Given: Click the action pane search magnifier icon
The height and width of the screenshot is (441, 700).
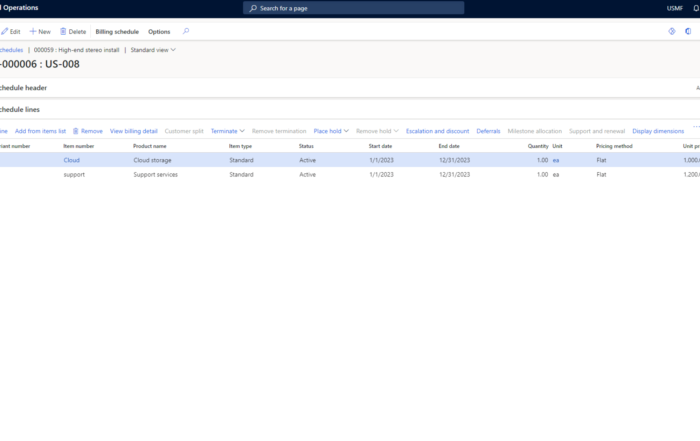Looking at the screenshot, I should coord(186,31).
